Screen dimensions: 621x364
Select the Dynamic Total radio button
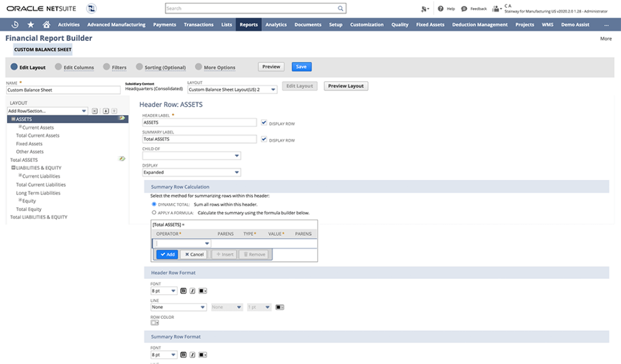click(154, 203)
